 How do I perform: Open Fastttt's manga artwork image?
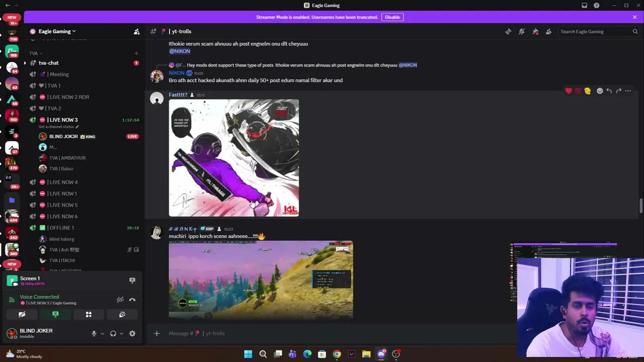[x=234, y=158]
